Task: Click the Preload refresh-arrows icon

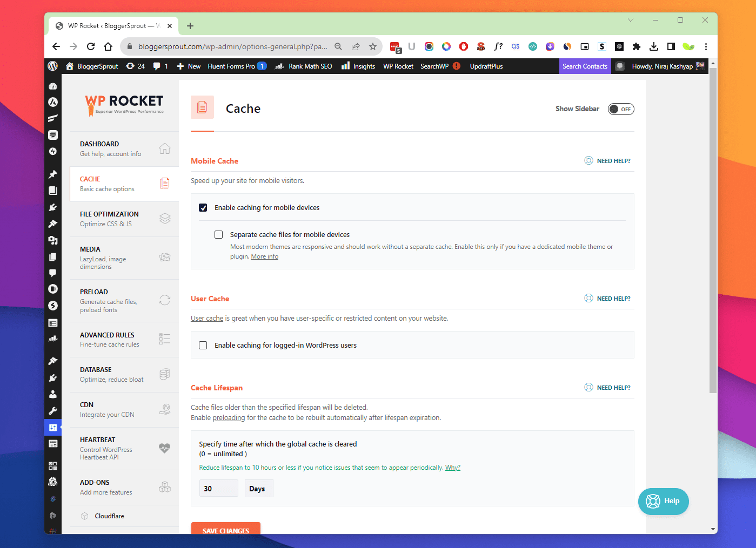Action: point(165,300)
